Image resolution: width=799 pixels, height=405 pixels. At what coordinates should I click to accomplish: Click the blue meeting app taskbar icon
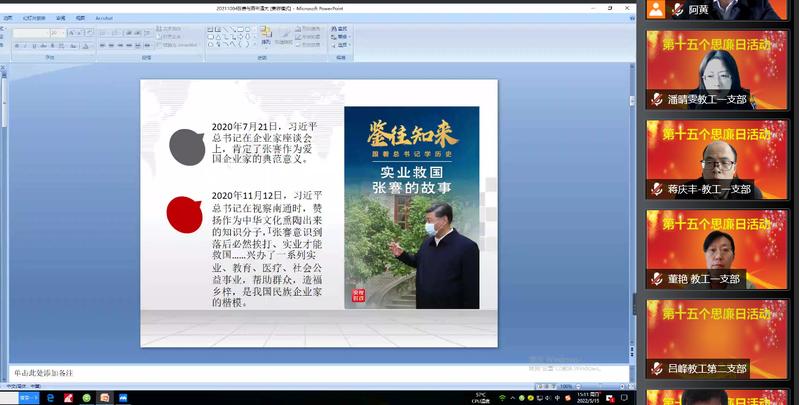click(123, 397)
